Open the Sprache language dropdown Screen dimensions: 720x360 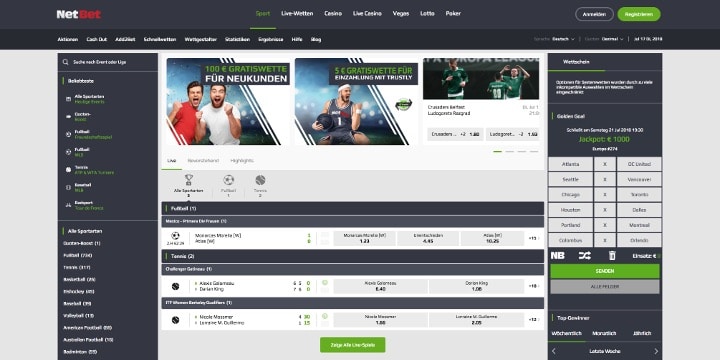563,39
